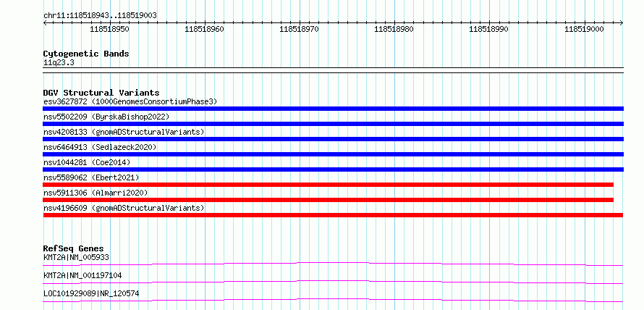
Task: Click the blue bar under nsv5502209
Action: (x=333, y=124)
